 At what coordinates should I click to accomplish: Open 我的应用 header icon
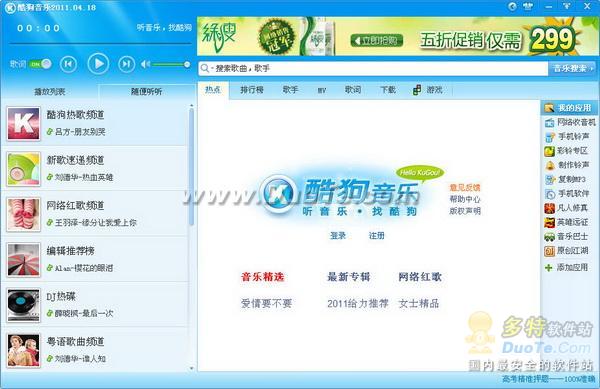tap(549, 108)
